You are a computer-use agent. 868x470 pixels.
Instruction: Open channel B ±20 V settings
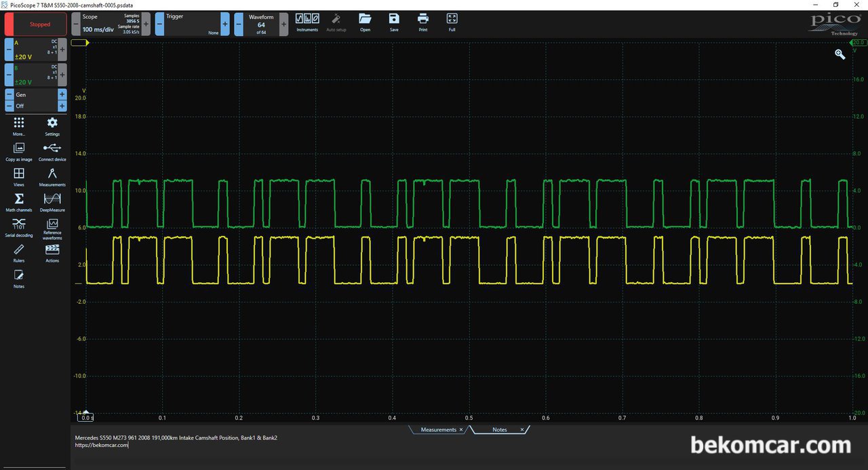click(x=36, y=74)
